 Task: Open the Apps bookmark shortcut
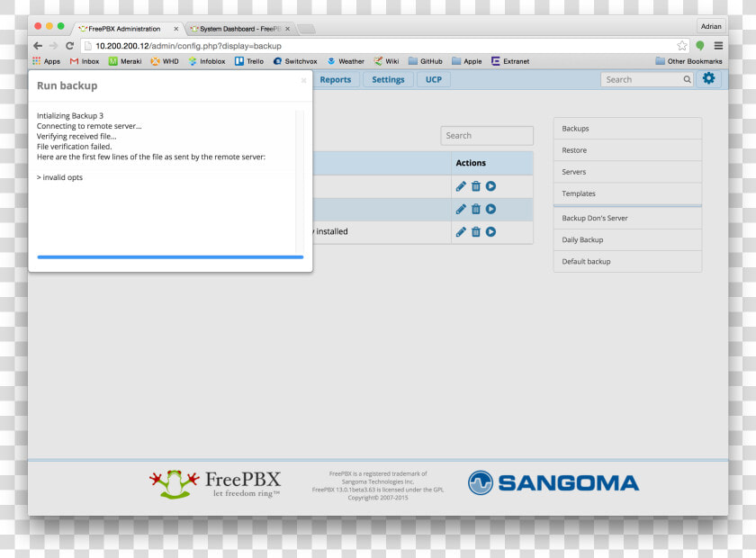click(46, 61)
